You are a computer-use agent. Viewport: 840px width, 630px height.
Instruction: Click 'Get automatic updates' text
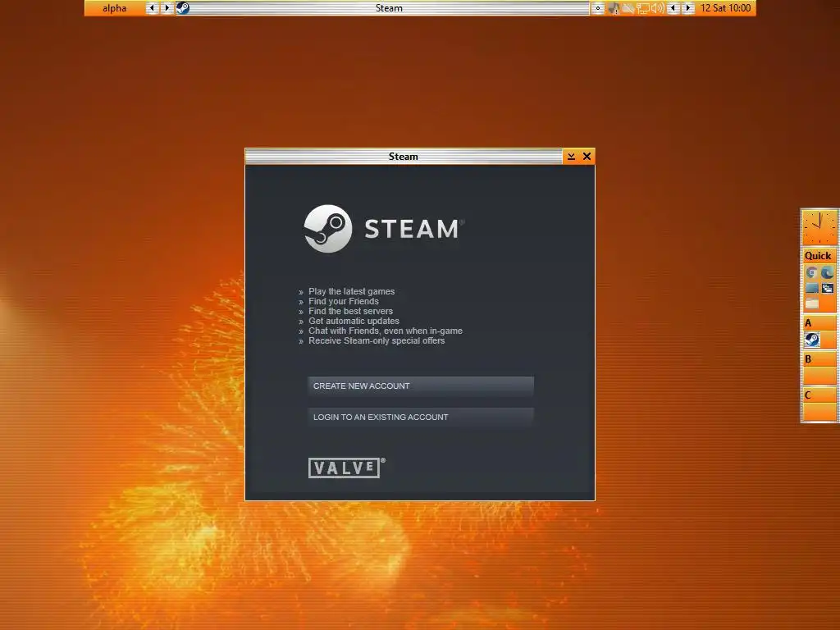[354, 321]
